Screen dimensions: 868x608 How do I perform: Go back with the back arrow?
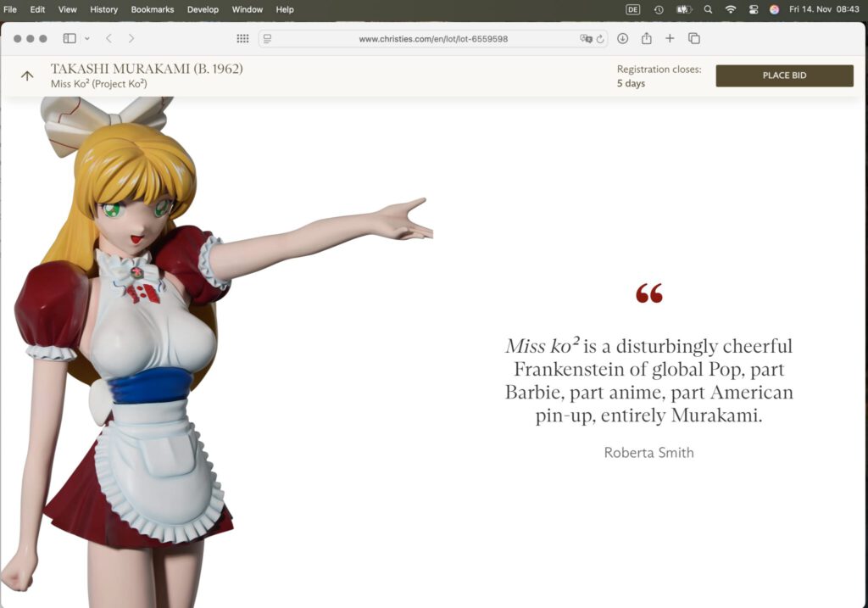[x=108, y=38]
